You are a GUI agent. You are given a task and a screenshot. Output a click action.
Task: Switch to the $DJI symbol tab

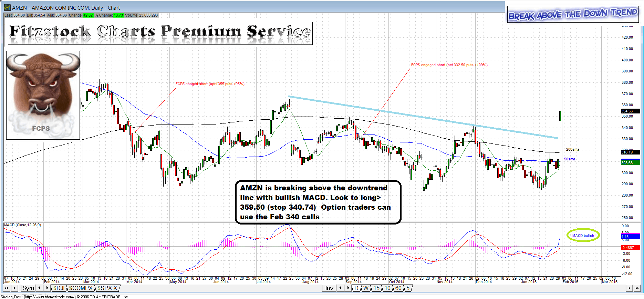point(59,288)
